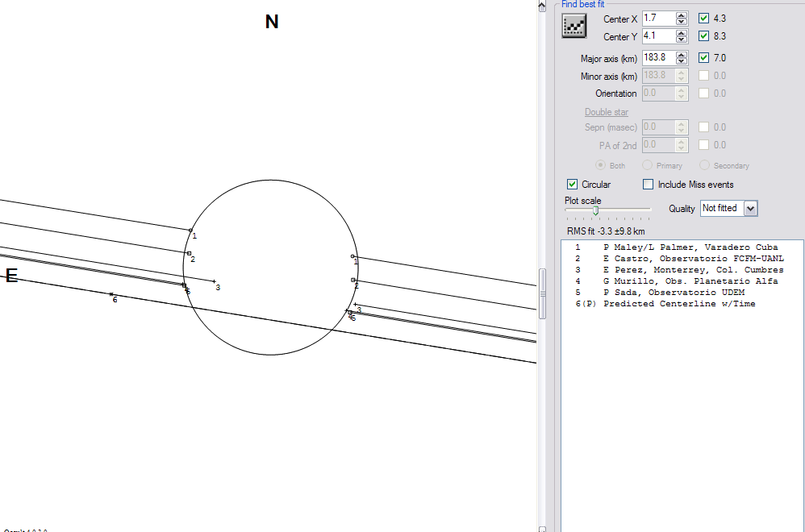Click into the Center X input field
805x532 pixels.
pos(657,19)
